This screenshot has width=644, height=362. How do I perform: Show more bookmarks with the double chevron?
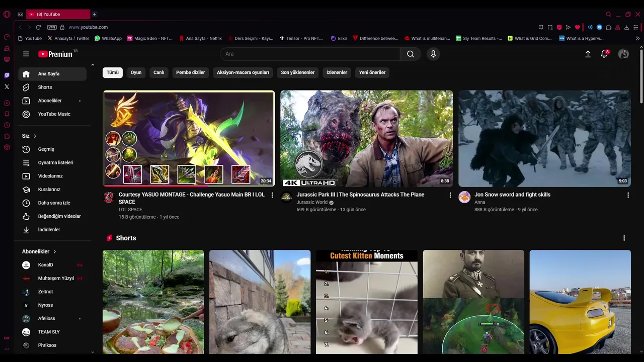coord(637,38)
